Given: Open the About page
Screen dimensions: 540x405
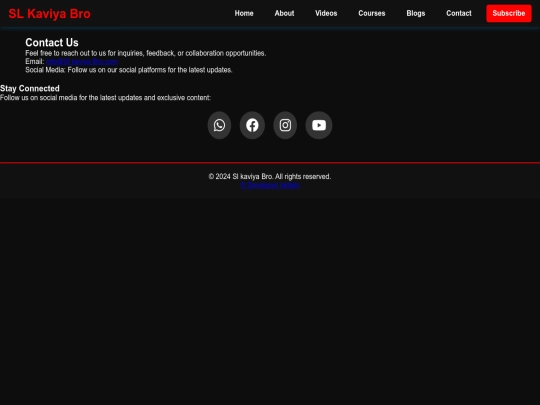Looking at the screenshot, I should point(284,13).
